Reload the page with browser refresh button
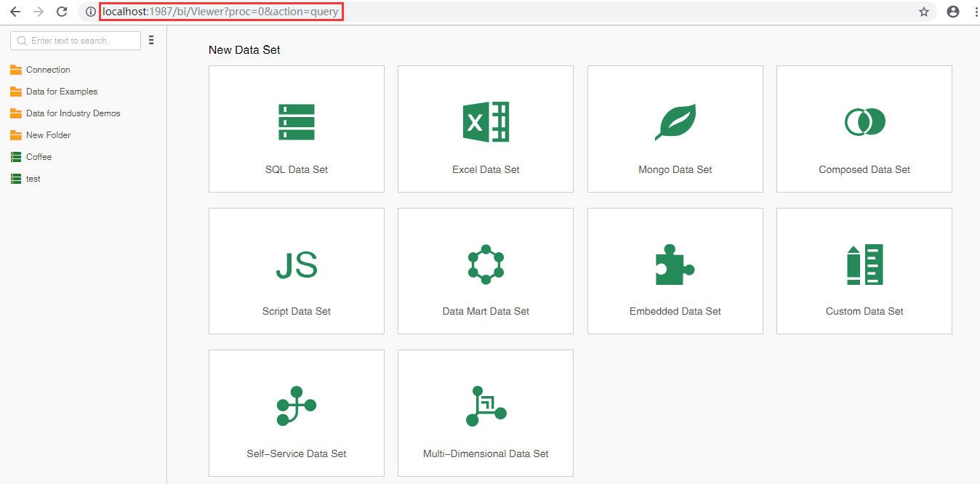Image resolution: width=980 pixels, height=484 pixels. 62,12
